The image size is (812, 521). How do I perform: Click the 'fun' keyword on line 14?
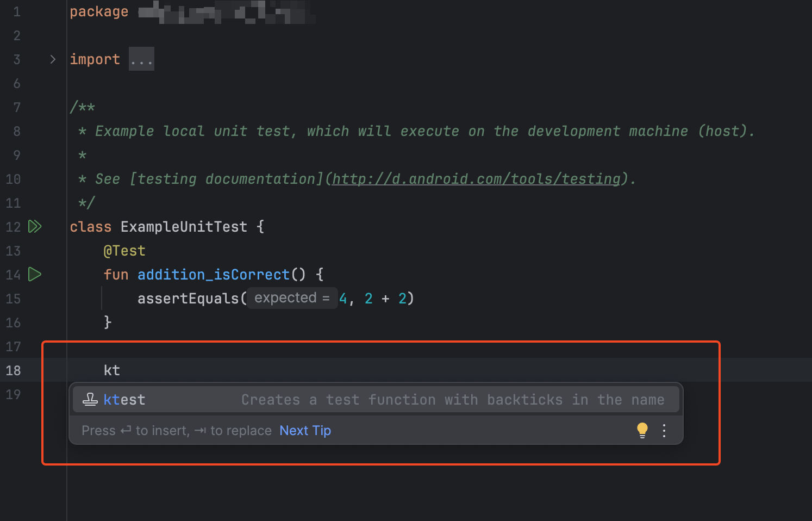click(x=116, y=275)
